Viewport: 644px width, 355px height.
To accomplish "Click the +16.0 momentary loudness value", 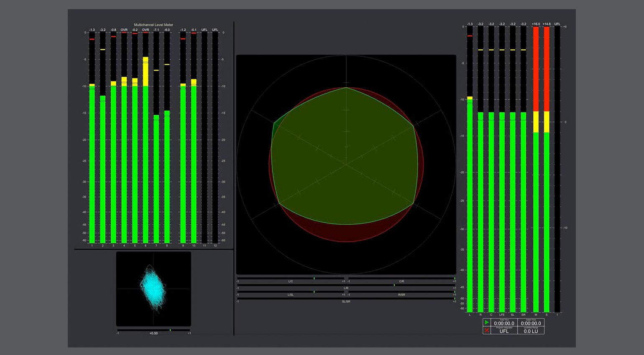I will pos(536,24).
